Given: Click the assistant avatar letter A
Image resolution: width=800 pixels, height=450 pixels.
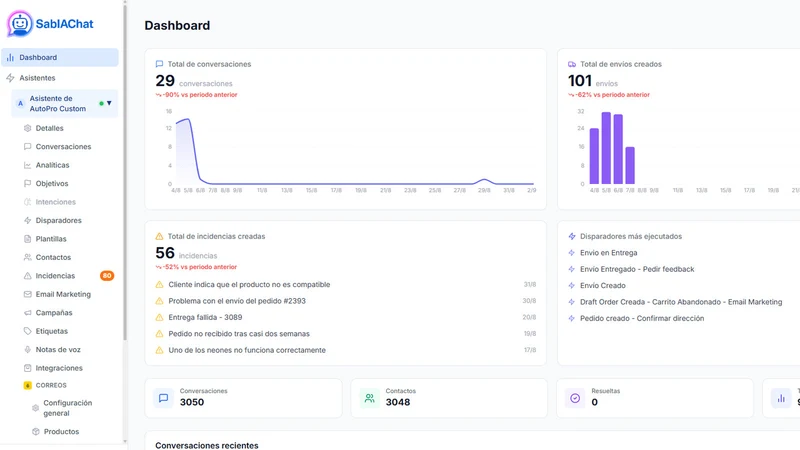Looking at the screenshot, I should (20, 104).
